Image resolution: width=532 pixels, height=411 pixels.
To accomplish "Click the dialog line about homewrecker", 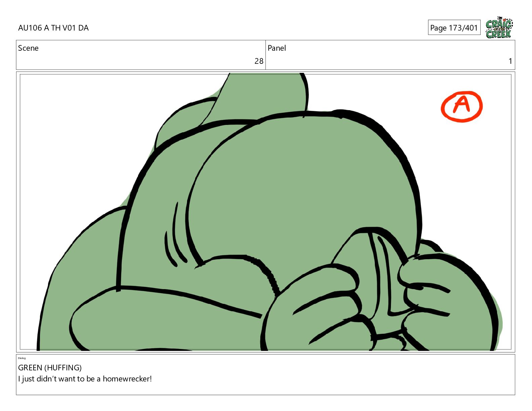I will [x=85, y=379].
